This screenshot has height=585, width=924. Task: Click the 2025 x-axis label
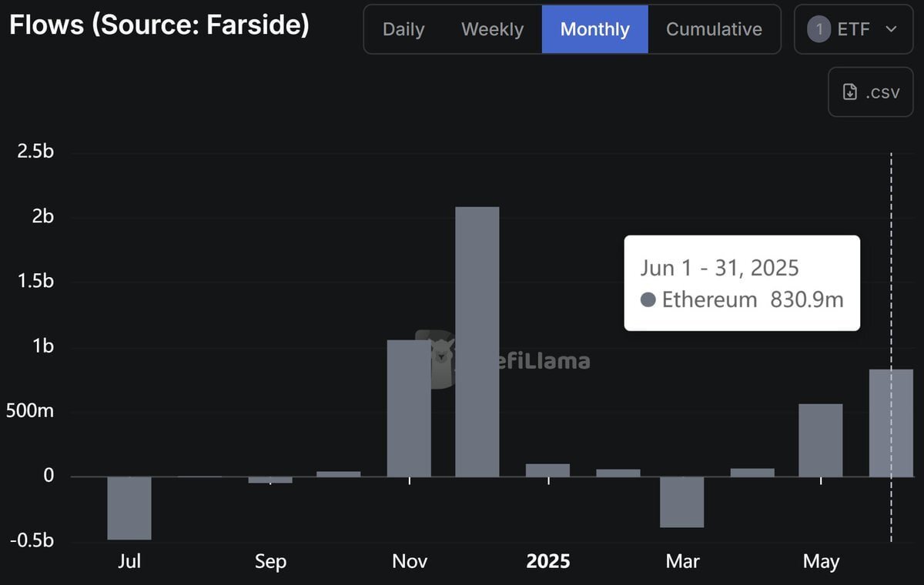547,561
